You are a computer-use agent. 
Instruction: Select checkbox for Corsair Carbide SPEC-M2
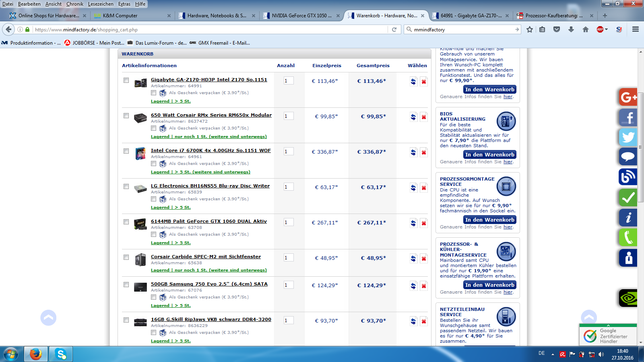126,257
